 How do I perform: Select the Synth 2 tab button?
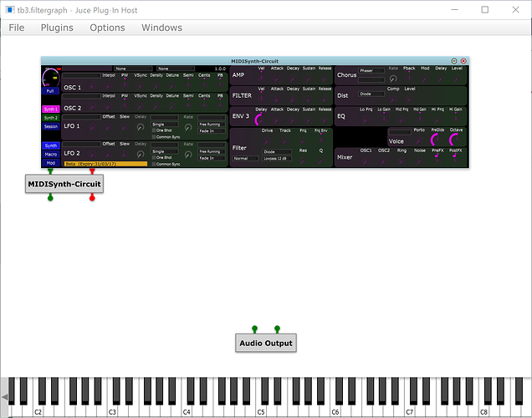pyautogui.click(x=51, y=118)
